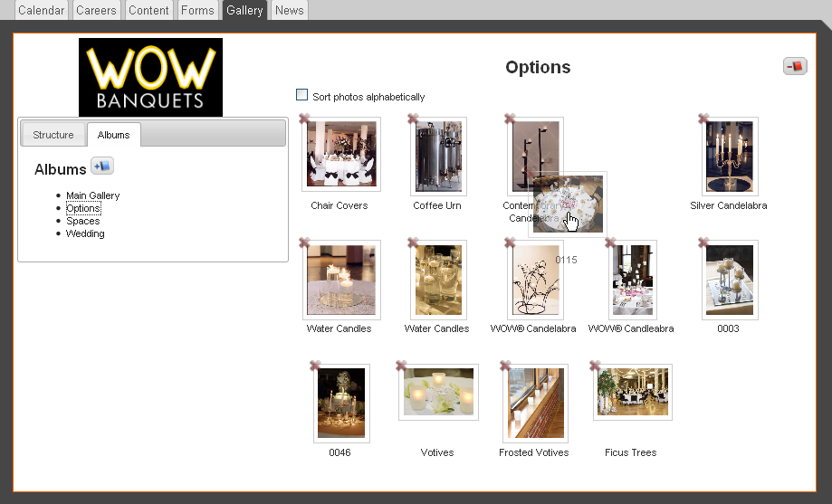Click the 0003 photo thumbnail
The height and width of the screenshot is (504, 832).
click(730, 280)
